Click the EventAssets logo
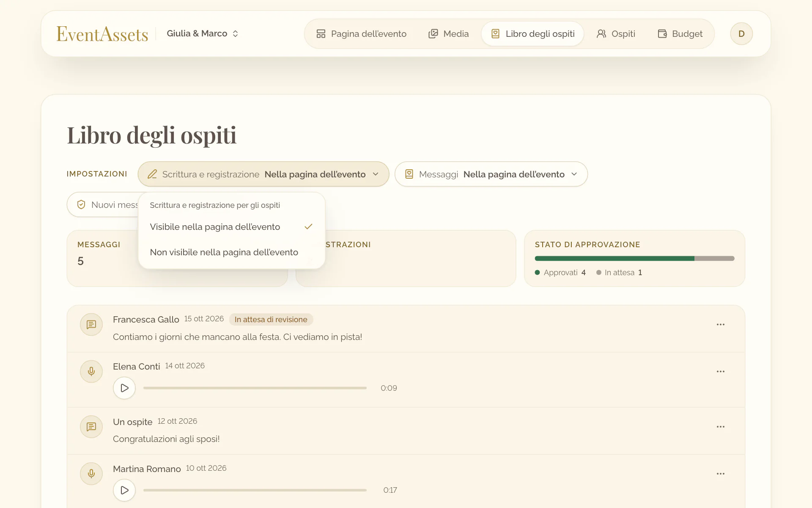The image size is (812, 508). (x=102, y=34)
